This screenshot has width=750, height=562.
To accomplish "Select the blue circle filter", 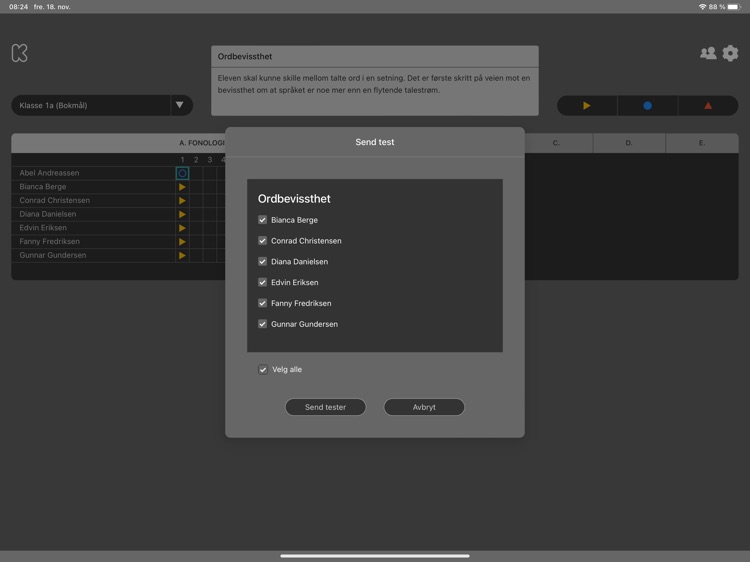I will point(647,106).
